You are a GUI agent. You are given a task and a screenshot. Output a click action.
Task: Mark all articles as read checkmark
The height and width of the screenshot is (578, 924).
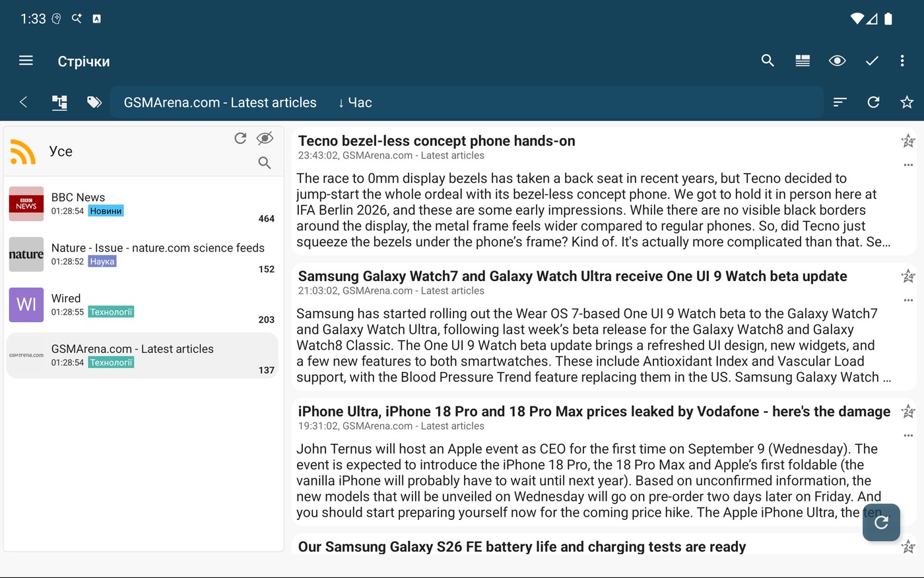[872, 61]
